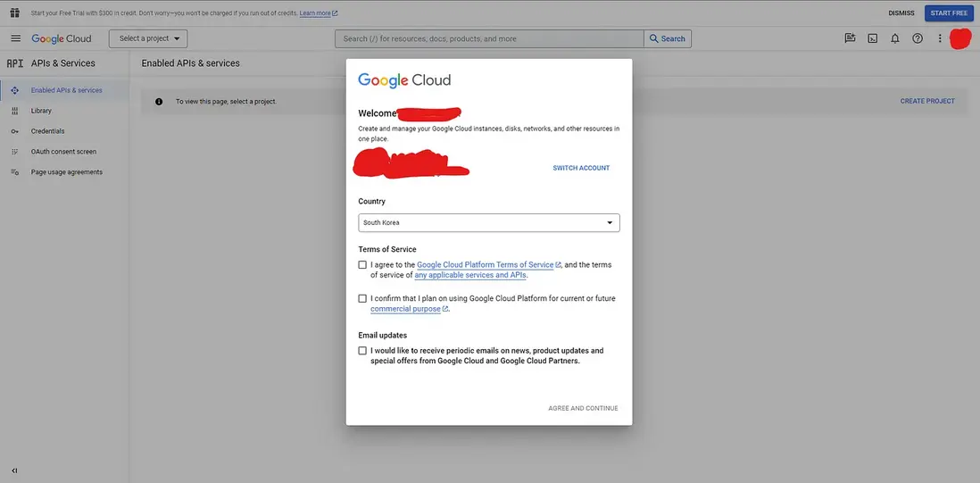
Task: Click the API icon beside APIs & Services
Action: (15, 63)
